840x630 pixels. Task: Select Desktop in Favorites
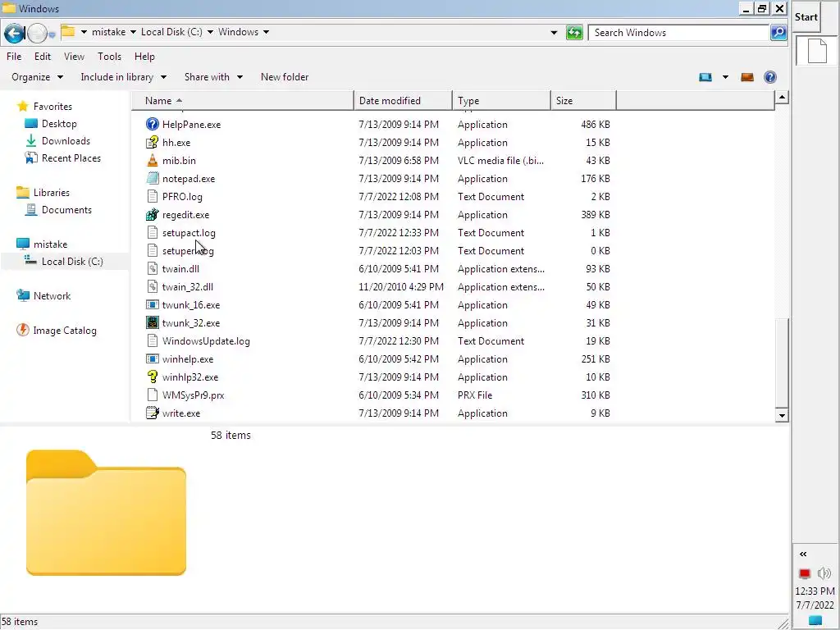tap(59, 124)
